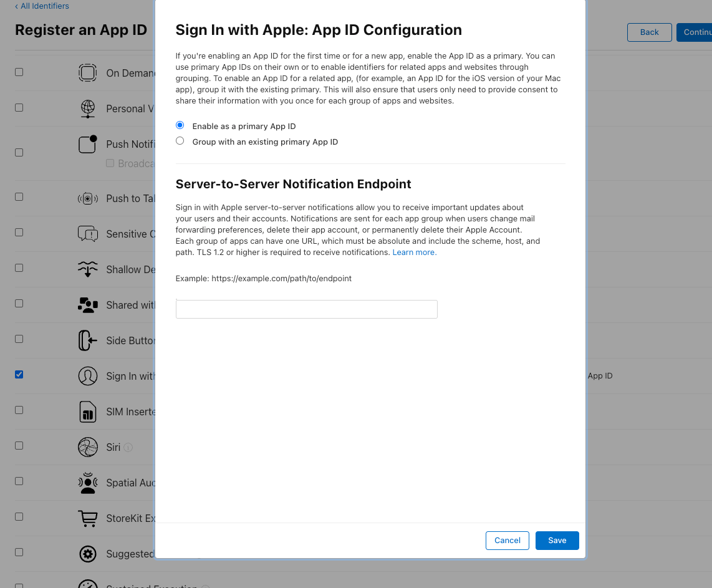Click the Spatial Audio head icon

click(x=88, y=483)
